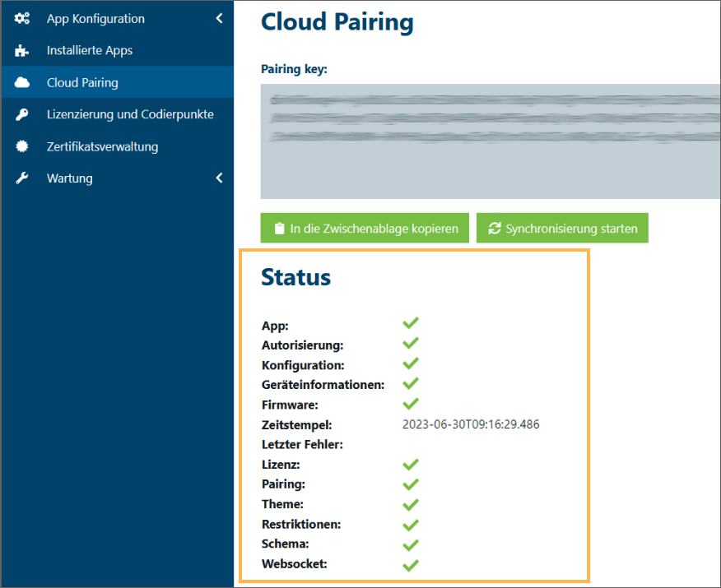Click the green checkmark next to Theme
This screenshot has width=721, height=588.
pyautogui.click(x=411, y=505)
